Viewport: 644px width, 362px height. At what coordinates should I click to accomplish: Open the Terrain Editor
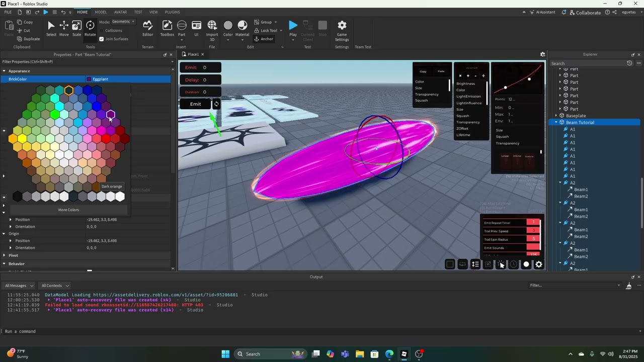click(x=147, y=29)
